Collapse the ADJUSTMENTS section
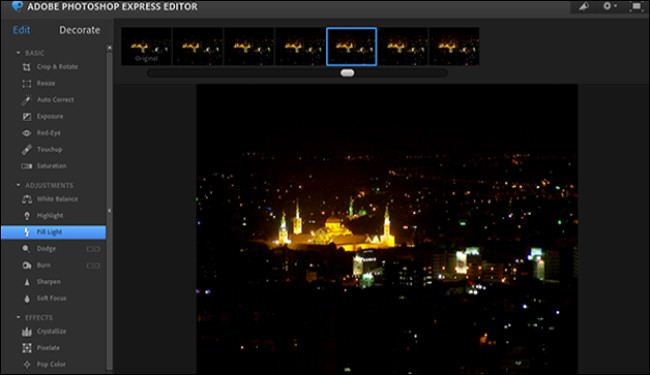 click(18, 185)
